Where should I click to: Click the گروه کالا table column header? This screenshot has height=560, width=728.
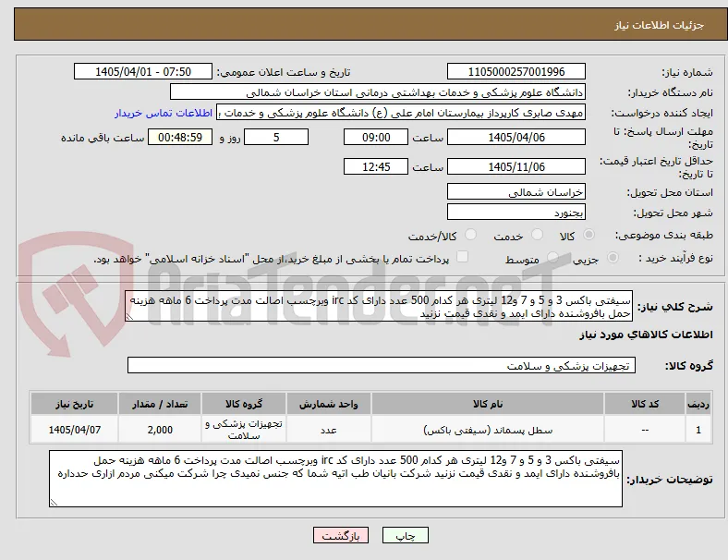click(x=244, y=404)
